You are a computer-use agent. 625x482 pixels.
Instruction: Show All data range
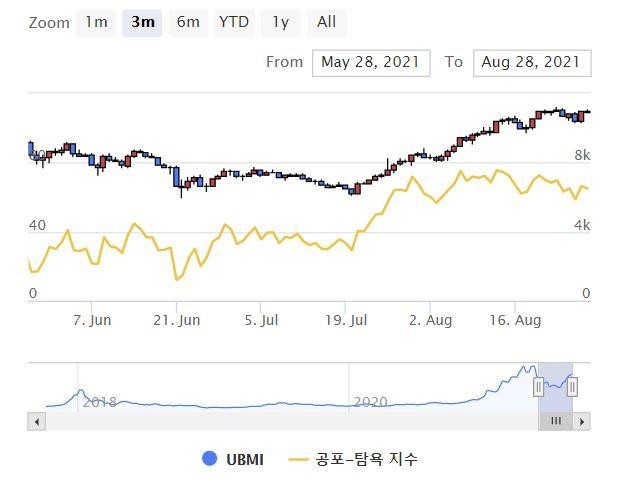click(327, 22)
